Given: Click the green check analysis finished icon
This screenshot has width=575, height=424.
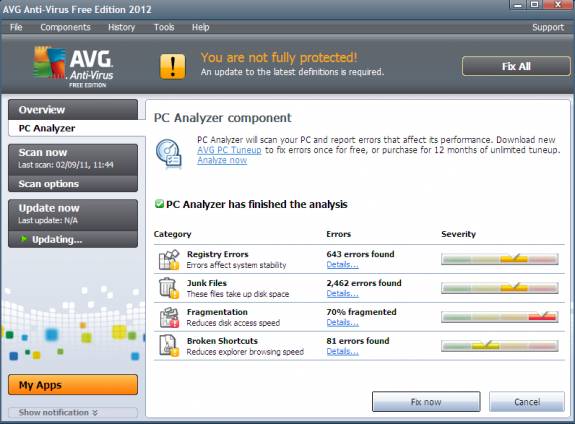Looking at the screenshot, I should [159, 204].
